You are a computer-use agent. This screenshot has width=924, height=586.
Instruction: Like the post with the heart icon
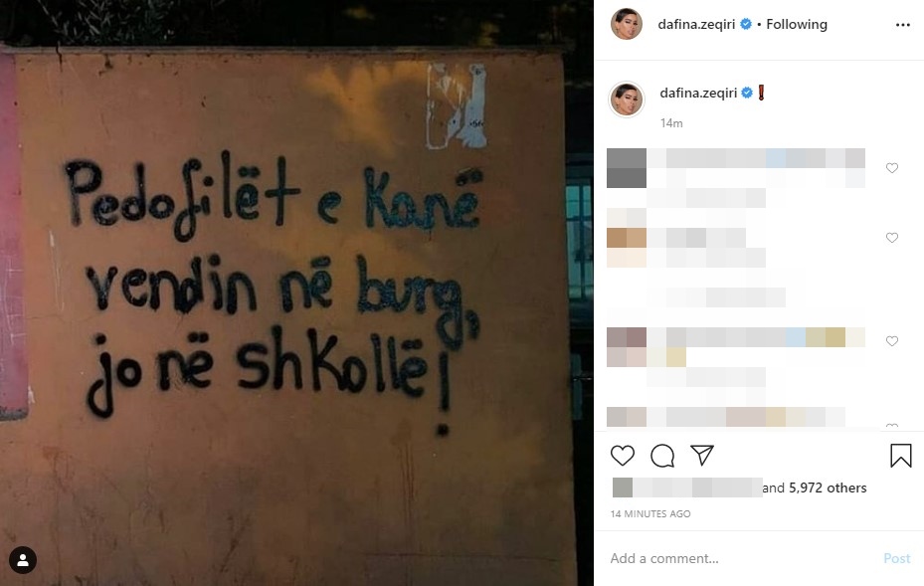click(623, 456)
